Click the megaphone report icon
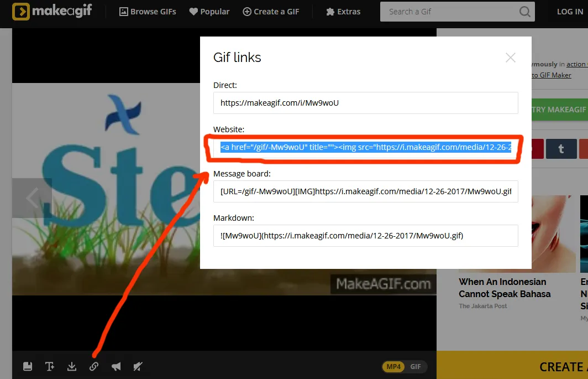Viewport: 588px width, 379px height. pyautogui.click(x=116, y=366)
